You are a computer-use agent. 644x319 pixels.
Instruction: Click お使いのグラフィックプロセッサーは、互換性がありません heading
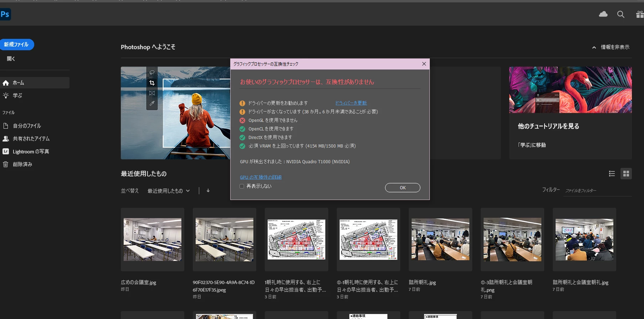pyautogui.click(x=307, y=82)
